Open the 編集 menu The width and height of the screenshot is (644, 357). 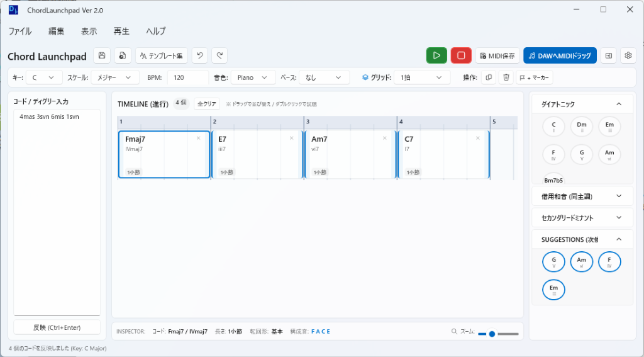pyautogui.click(x=56, y=31)
